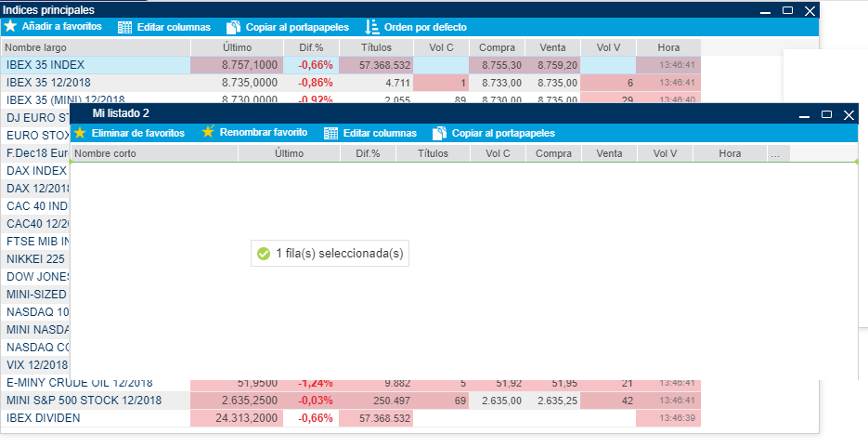Image resolution: width=868 pixels, height=447 pixels.
Task: Sort by Dif.% header in Indices principales
Action: pyautogui.click(x=312, y=47)
